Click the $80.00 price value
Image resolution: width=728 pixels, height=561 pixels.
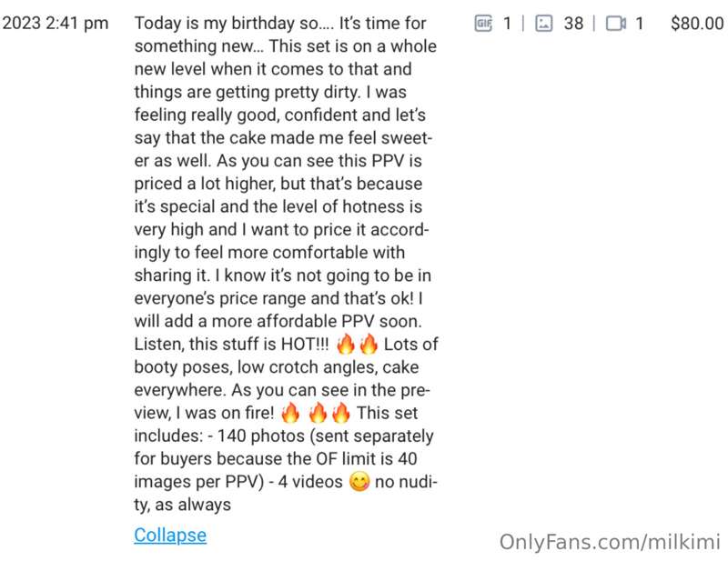click(x=697, y=24)
